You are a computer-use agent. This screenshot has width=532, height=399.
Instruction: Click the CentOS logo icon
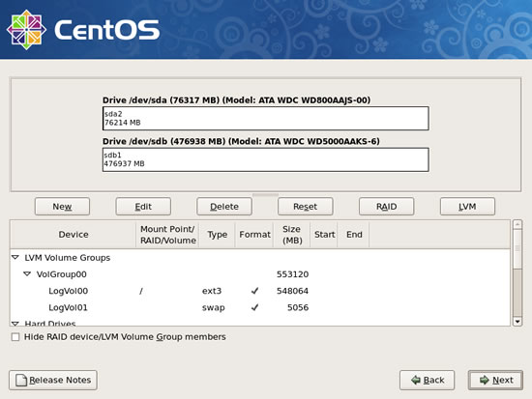26,30
